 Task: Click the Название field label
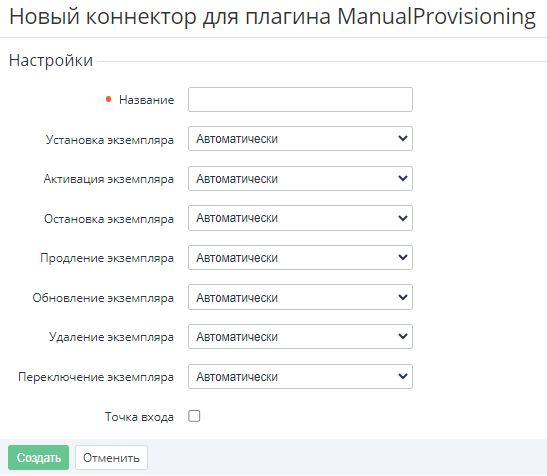click(147, 100)
